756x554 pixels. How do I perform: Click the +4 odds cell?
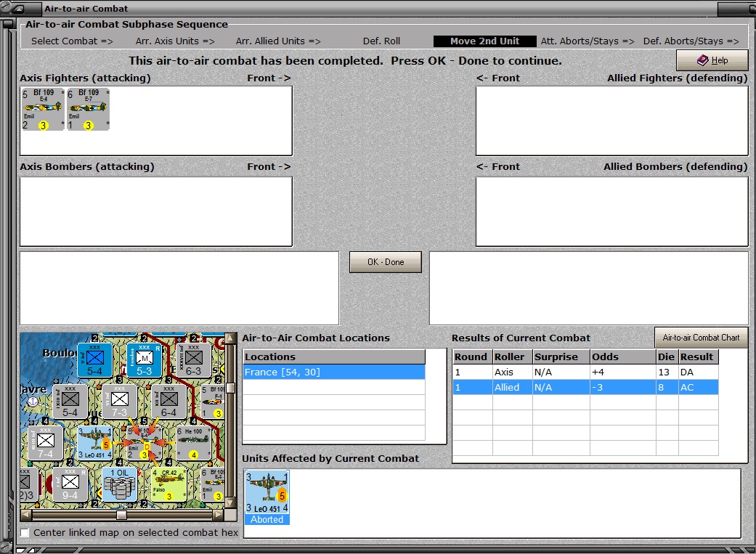tap(622, 372)
